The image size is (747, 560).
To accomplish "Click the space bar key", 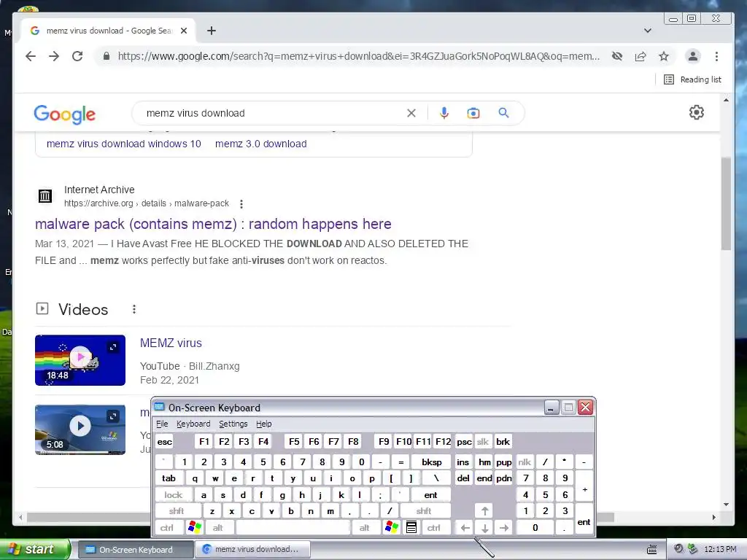I will pyautogui.click(x=293, y=528).
